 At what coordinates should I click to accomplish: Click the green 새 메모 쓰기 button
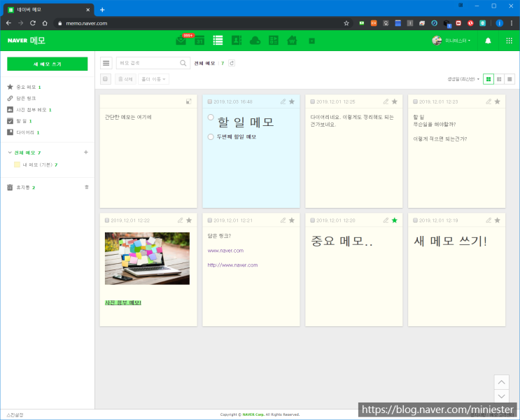point(48,64)
